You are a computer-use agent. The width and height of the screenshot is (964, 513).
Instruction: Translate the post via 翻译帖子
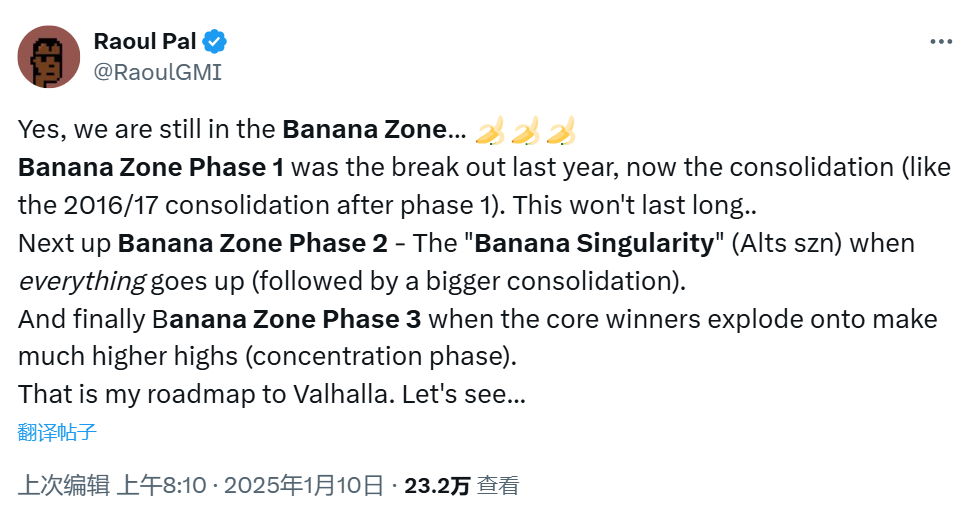(x=57, y=432)
